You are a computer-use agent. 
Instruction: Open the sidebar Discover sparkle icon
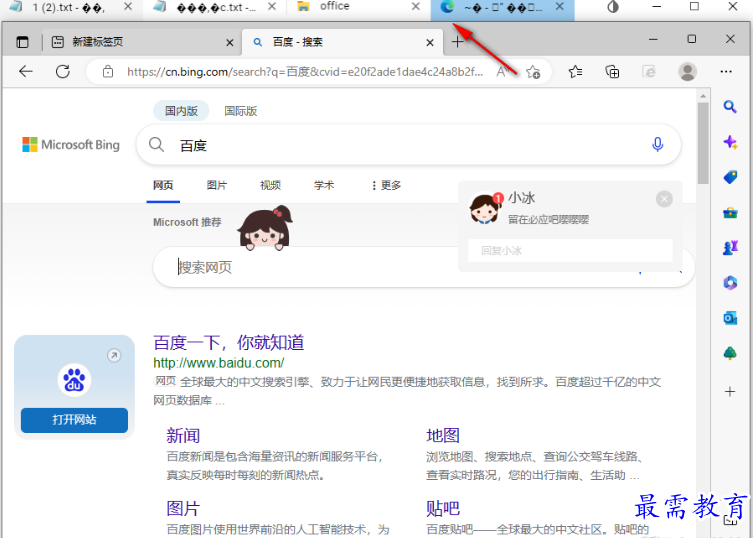(x=730, y=142)
